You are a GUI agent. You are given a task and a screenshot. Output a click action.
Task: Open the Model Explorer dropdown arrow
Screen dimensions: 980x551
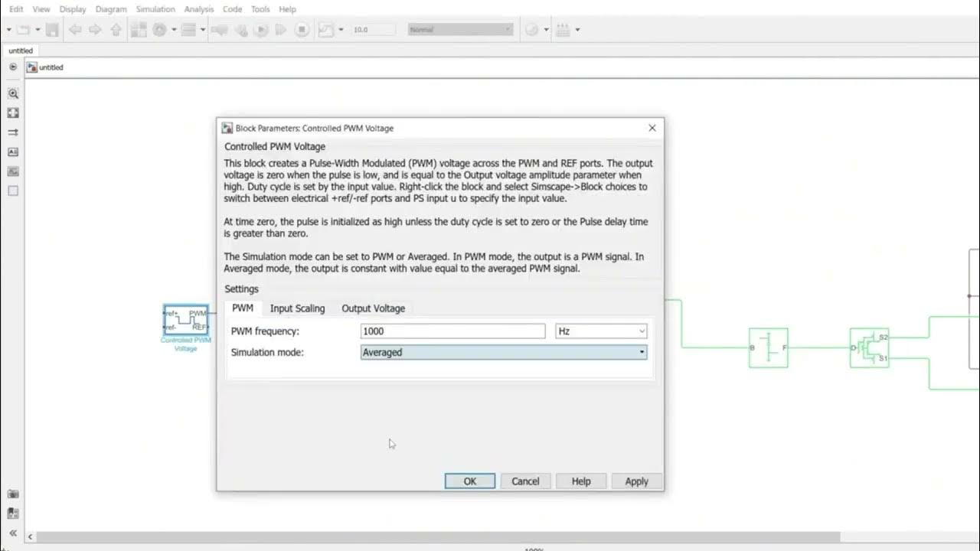click(x=202, y=30)
